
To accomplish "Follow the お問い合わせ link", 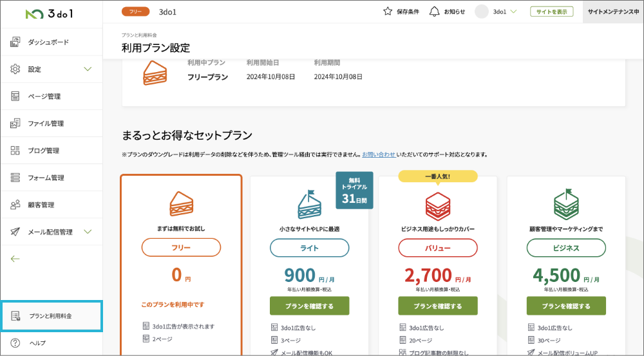I will tap(379, 155).
